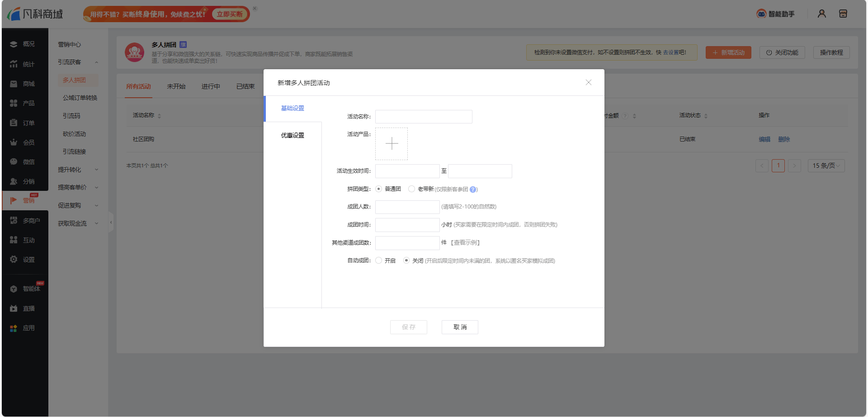This screenshot has width=868, height=417.
Task: Click the help question mark beside 老带新
Action: coord(473,190)
